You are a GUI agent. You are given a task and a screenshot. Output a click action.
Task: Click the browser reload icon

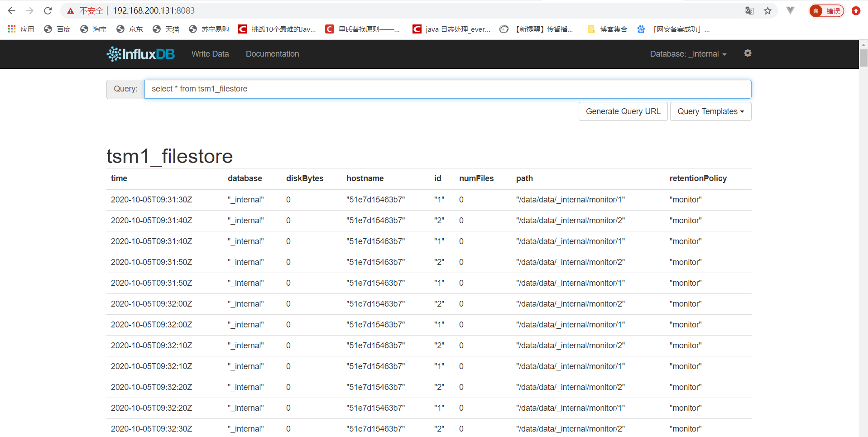[x=48, y=10]
